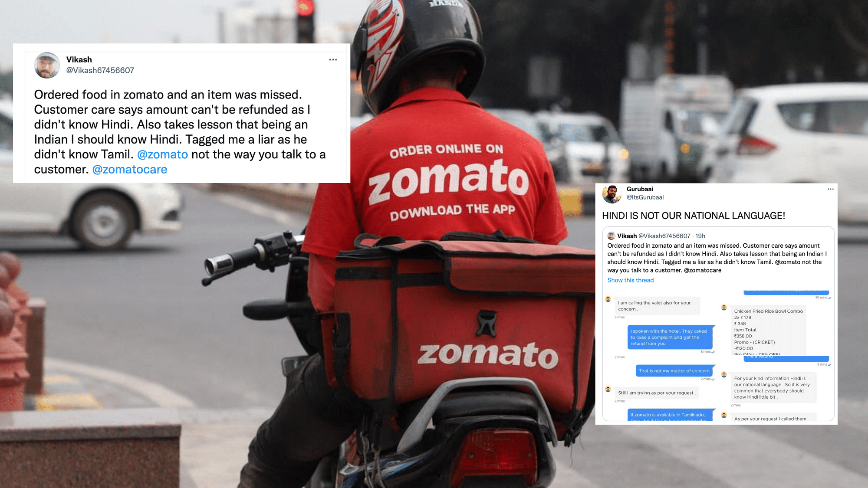The width and height of the screenshot is (868, 488).
Task: Click the @Vikash67456607 username link
Action: pyautogui.click(x=99, y=70)
